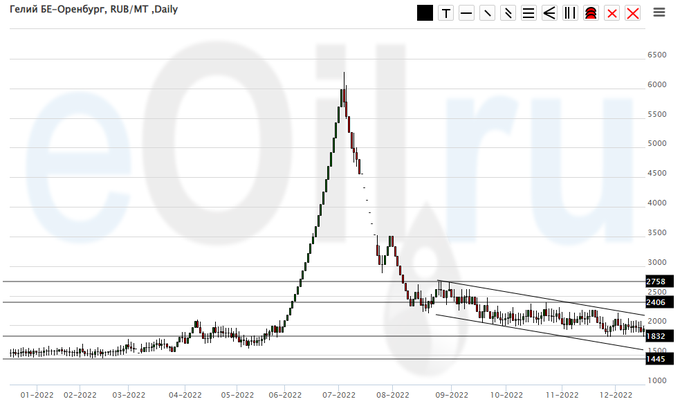Select the text annotation tool
Image resolution: width=680 pixels, height=406 pixels.
click(446, 13)
